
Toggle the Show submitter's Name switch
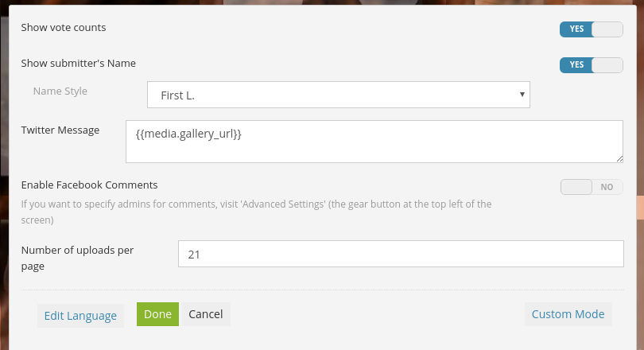point(591,65)
